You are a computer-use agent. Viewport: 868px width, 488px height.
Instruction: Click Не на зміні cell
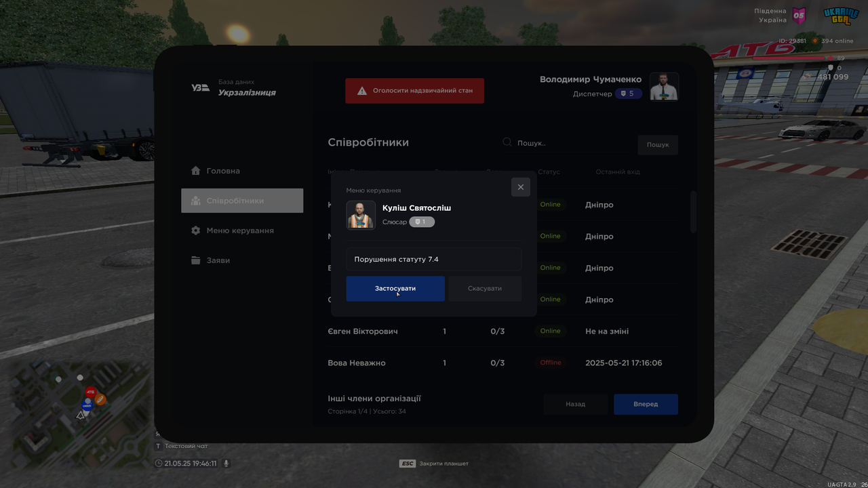tap(607, 331)
